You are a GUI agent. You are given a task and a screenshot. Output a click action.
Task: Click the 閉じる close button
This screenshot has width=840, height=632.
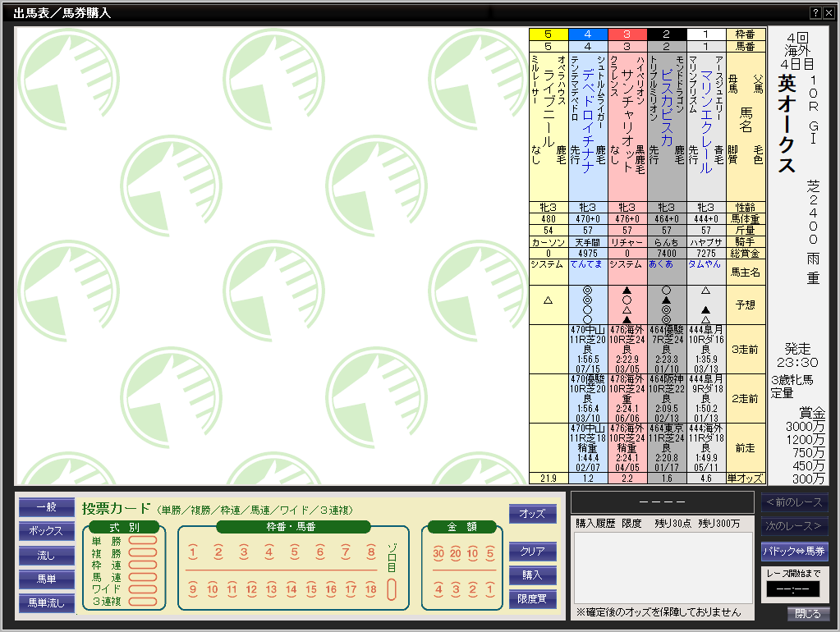(808, 614)
